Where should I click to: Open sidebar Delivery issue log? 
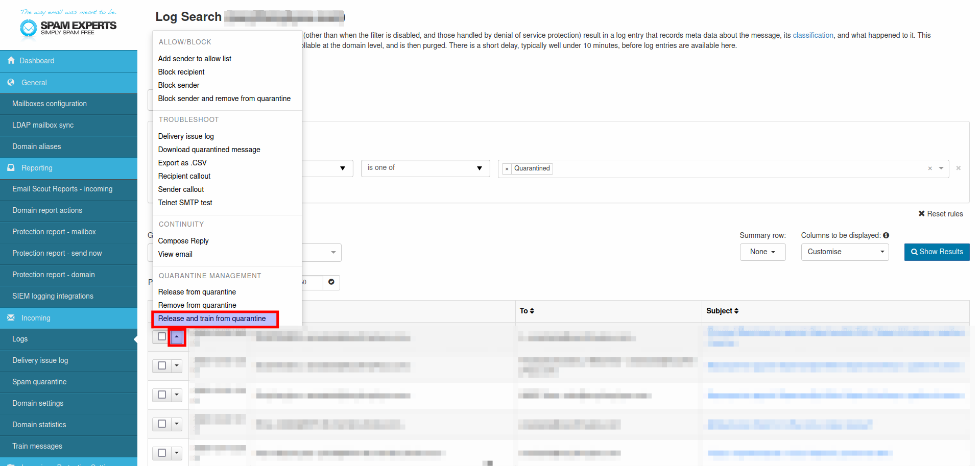pos(68,360)
